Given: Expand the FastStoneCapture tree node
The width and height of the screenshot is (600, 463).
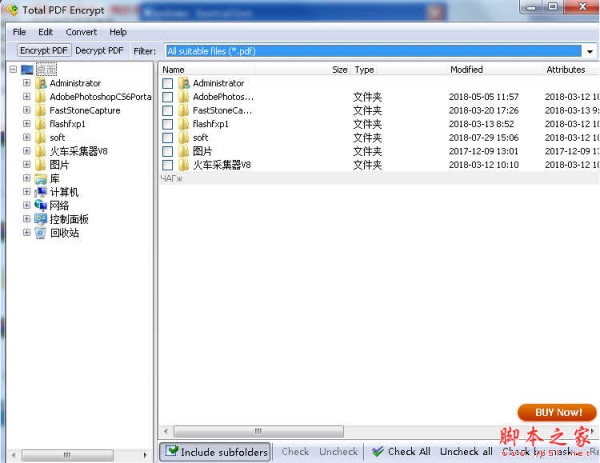Looking at the screenshot, I should click(26, 110).
